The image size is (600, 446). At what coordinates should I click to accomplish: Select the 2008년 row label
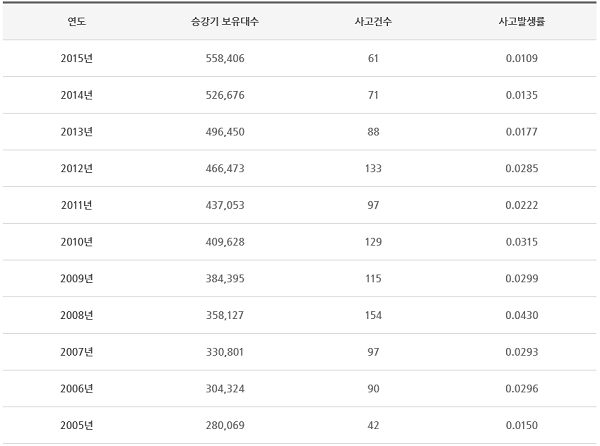pyautogui.click(x=76, y=315)
